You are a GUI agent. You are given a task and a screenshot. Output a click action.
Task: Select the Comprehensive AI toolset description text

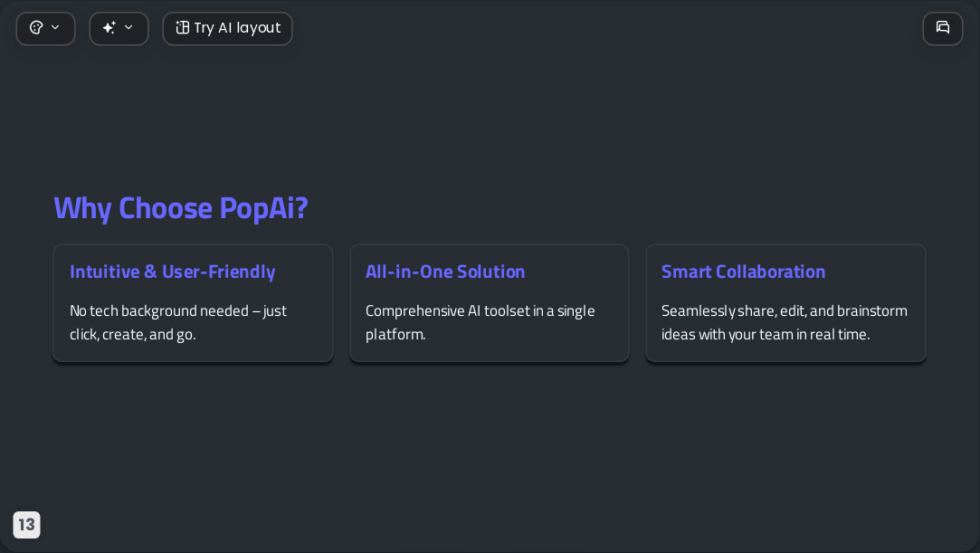tap(480, 322)
